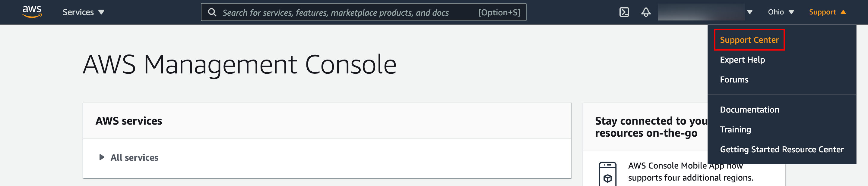Open the Services menu
Viewport: 868px width, 186px height.
pyautogui.click(x=83, y=12)
